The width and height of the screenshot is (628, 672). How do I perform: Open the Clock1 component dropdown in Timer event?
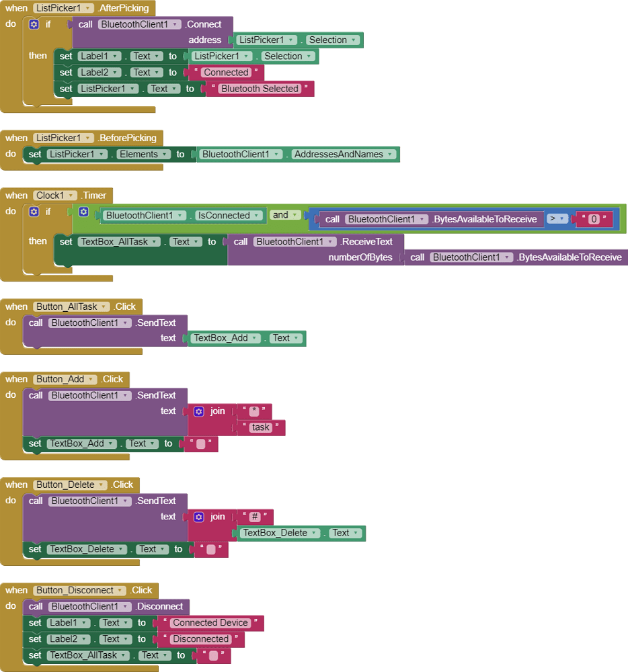tap(72, 195)
